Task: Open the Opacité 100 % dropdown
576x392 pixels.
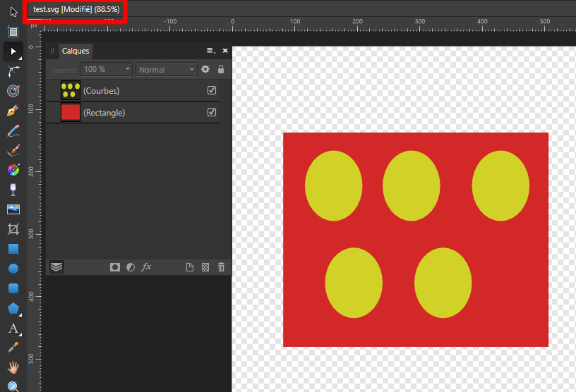Action: 106,69
